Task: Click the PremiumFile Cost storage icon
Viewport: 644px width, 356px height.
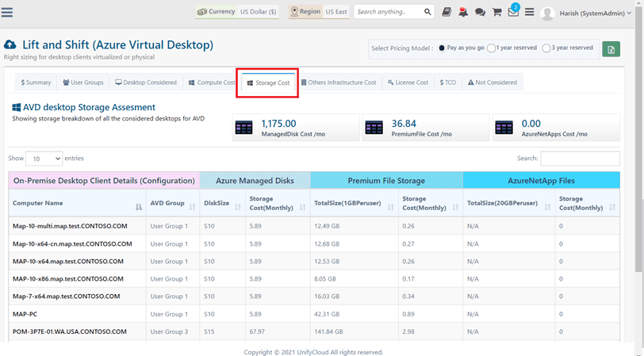Action: pos(374,128)
